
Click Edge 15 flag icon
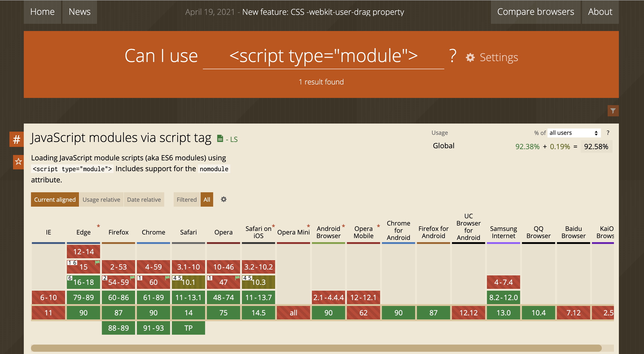click(x=97, y=262)
